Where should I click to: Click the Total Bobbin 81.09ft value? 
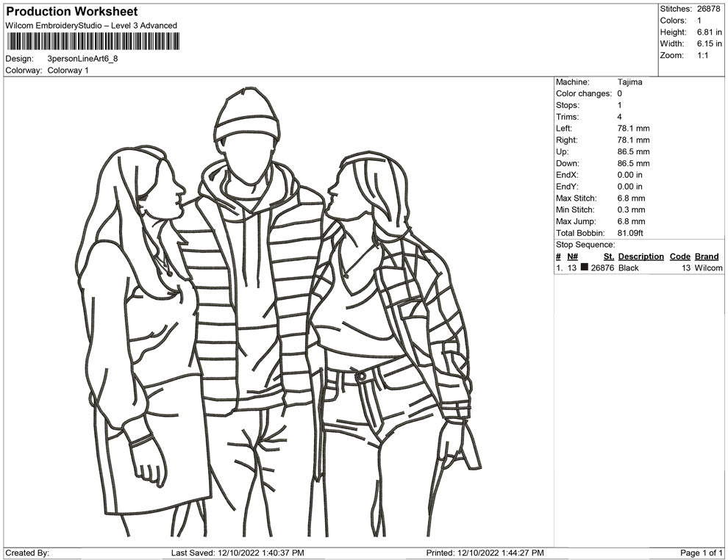[x=630, y=233]
